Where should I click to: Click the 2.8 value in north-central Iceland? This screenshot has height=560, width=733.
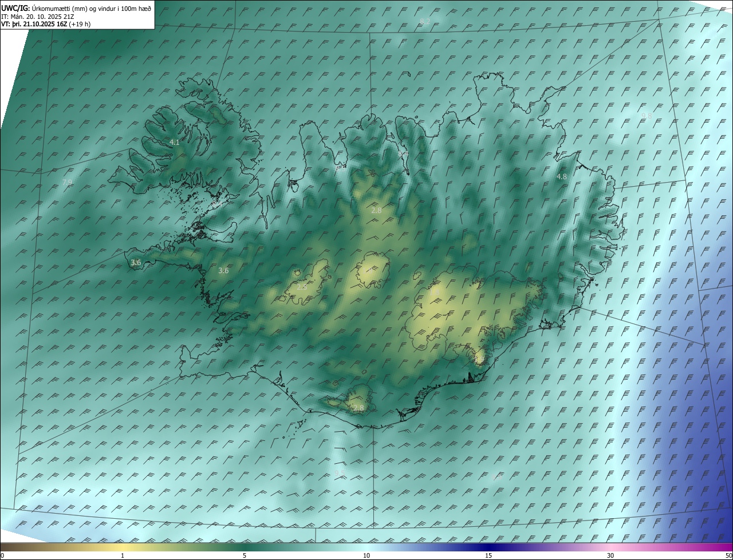coord(376,211)
